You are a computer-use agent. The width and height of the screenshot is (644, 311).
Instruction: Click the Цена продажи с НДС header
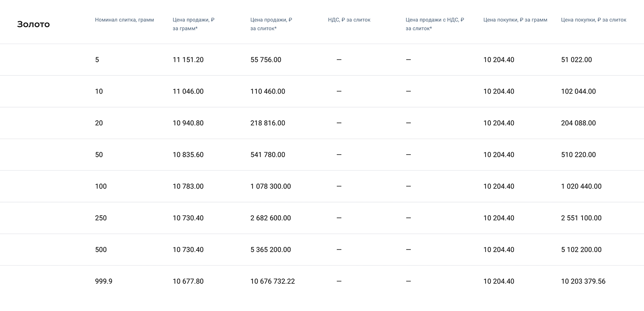coord(435,24)
